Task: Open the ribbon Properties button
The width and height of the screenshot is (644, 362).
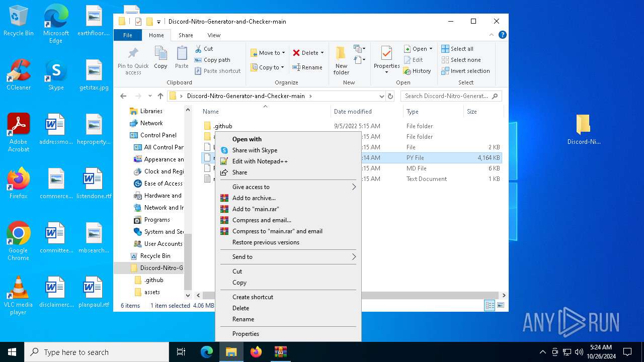Action: point(386,60)
